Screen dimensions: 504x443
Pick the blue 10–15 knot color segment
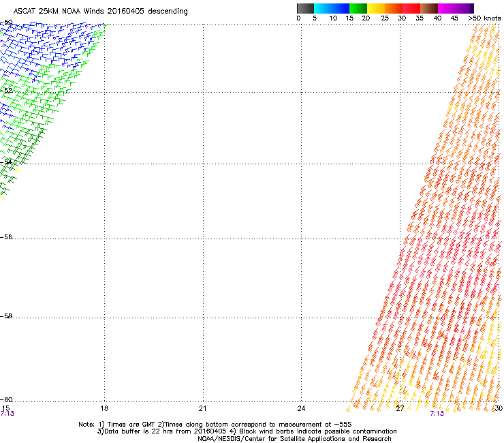[x=341, y=8]
